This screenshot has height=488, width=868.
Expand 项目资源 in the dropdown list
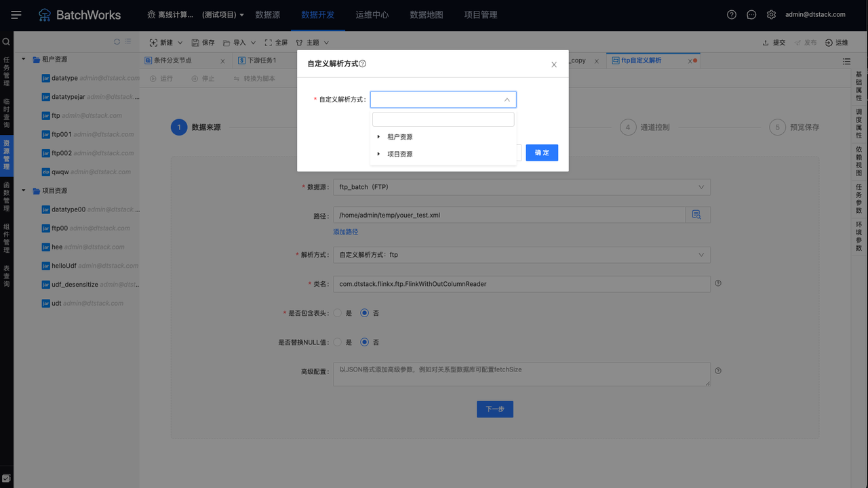[378, 154]
